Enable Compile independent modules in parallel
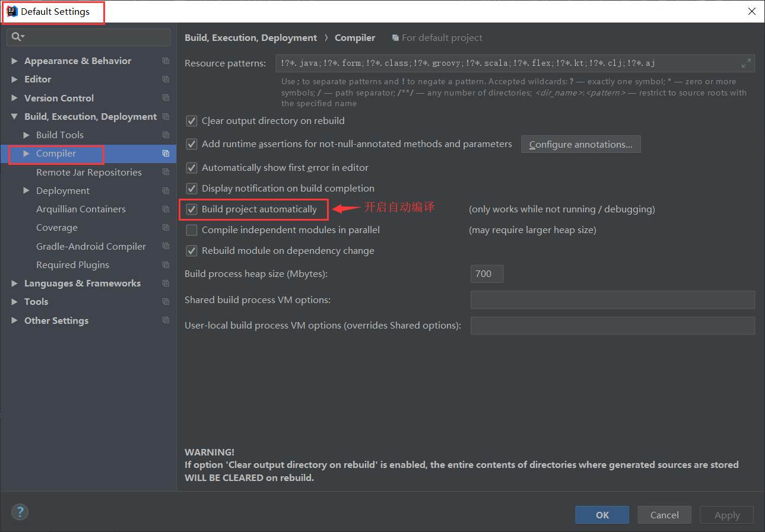Image resolution: width=765 pixels, height=532 pixels. (x=192, y=230)
